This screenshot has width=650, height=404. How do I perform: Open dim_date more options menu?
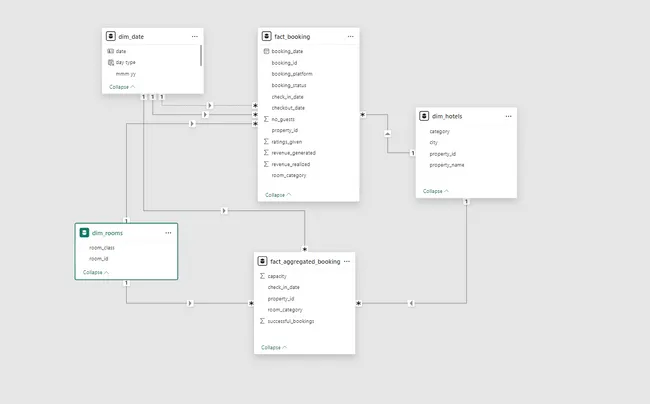pos(194,36)
